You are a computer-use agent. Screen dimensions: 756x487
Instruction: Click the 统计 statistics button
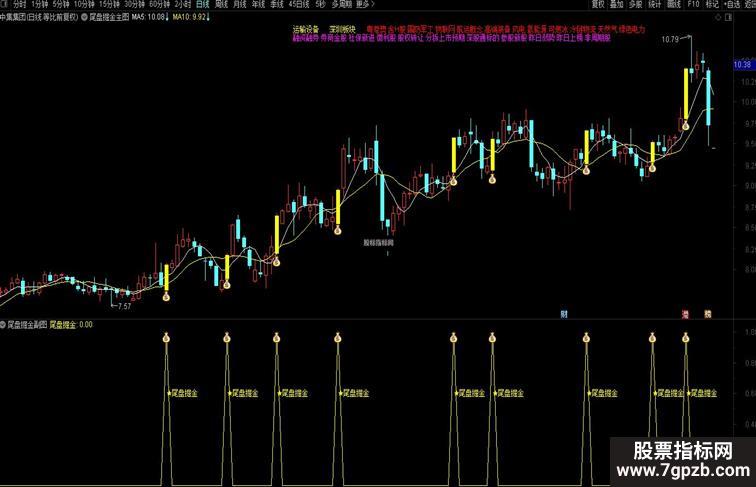[654, 4]
